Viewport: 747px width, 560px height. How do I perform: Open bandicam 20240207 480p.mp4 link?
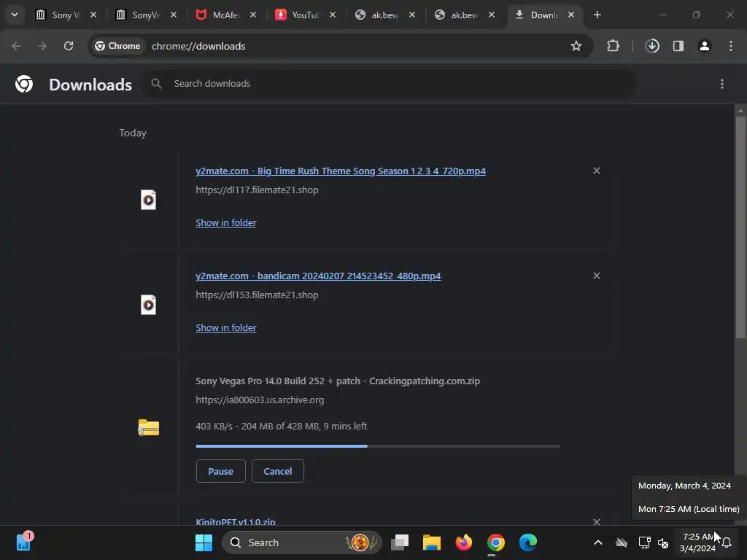coord(318,276)
